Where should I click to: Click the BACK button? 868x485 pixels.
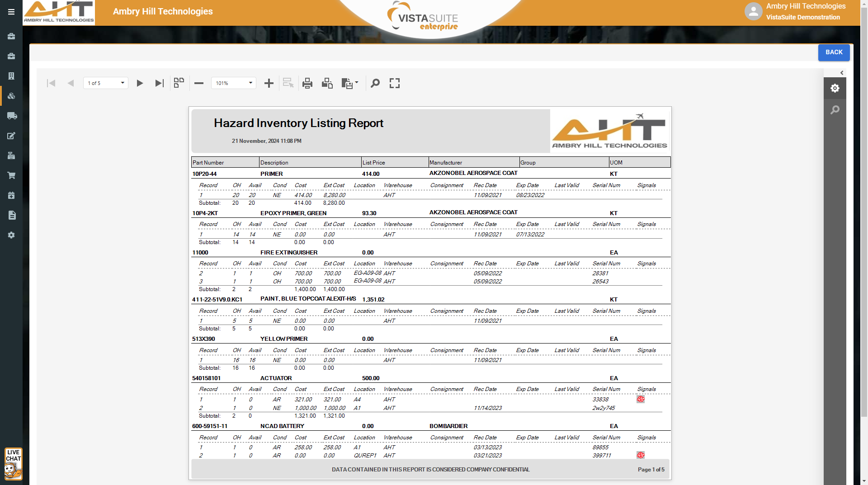click(834, 52)
